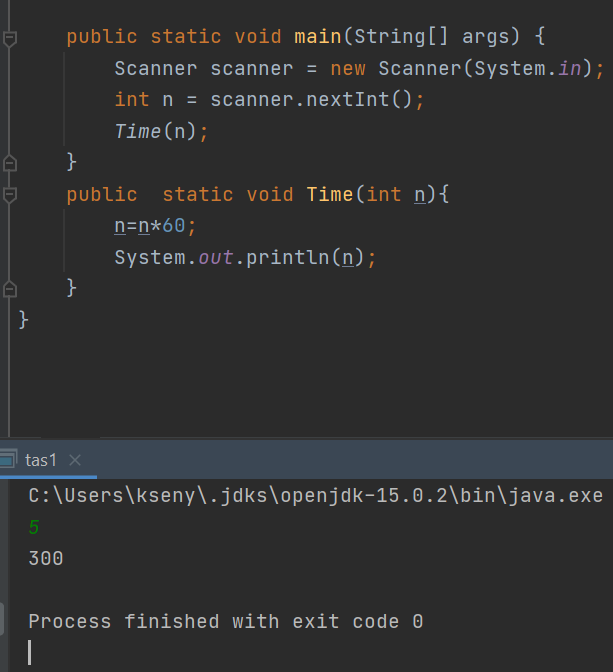613x672 pixels.
Task: Click the Scanner class name in declaration
Action: (156, 69)
